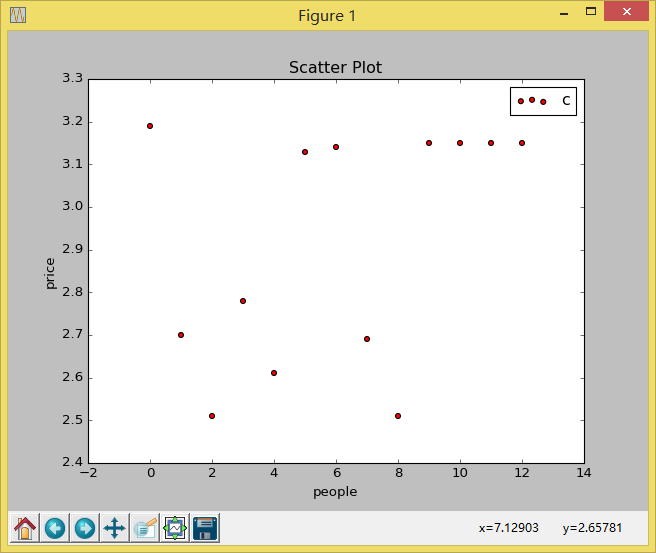Click the 'price' y-axis label

[x=50, y=274]
